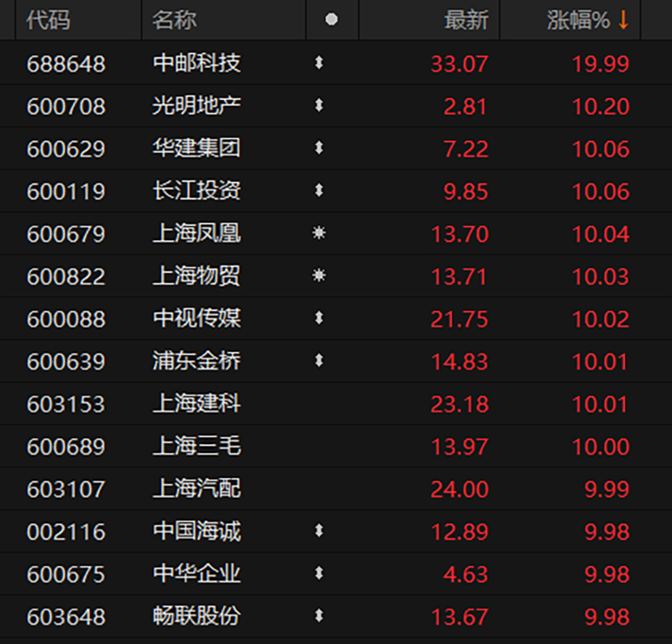The height and width of the screenshot is (644, 672).
Task: Click the 19.99 percent gain value
Action: [601, 64]
